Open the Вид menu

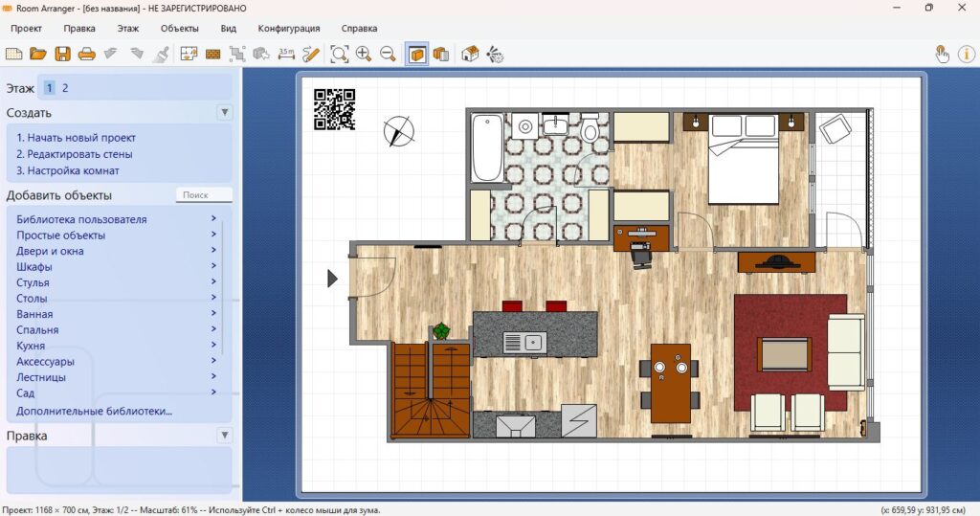coord(228,28)
